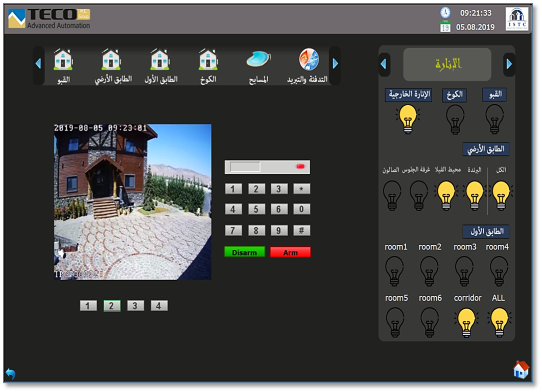Open the calendar date icon
This screenshot has height=392, width=542.
pyautogui.click(x=445, y=27)
